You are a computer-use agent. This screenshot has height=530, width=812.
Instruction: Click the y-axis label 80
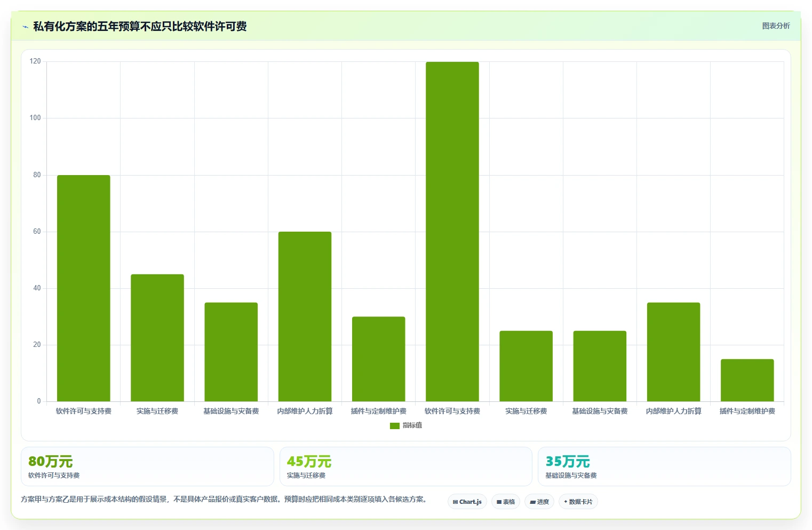click(37, 175)
